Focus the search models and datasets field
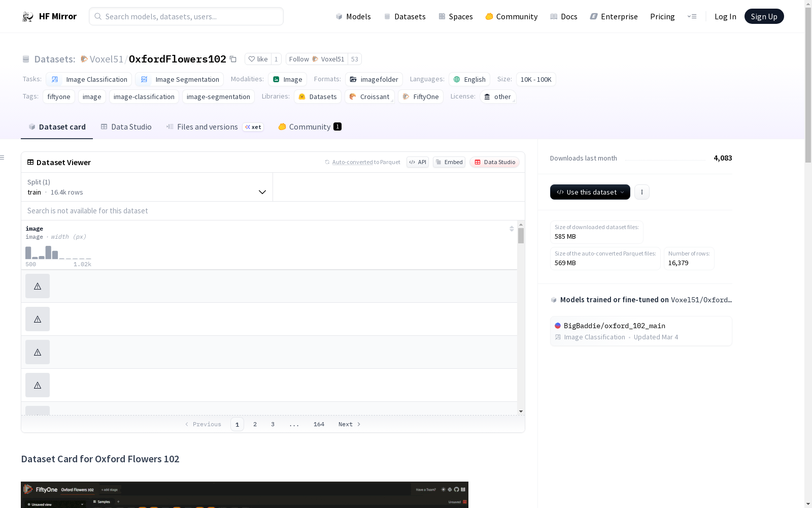 pyautogui.click(x=186, y=16)
